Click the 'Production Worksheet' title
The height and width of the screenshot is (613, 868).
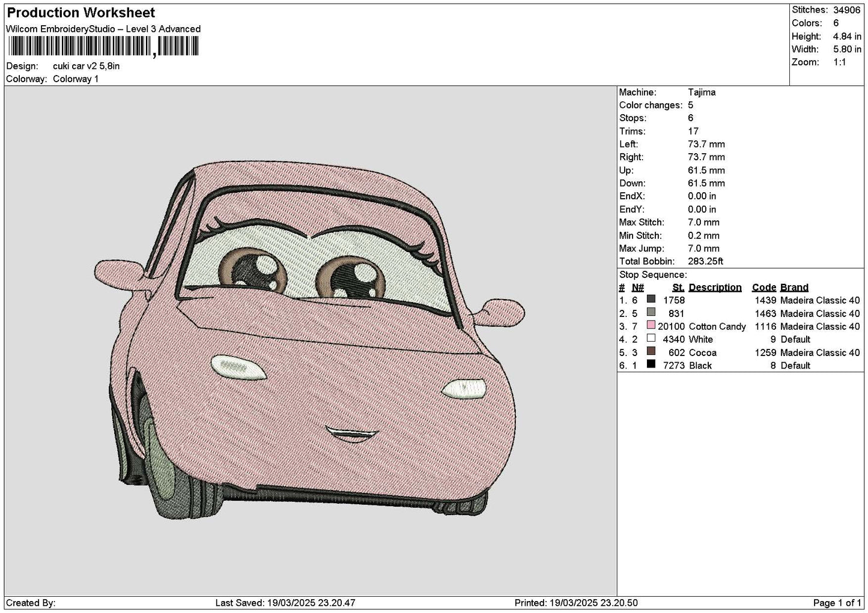tap(81, 13)
